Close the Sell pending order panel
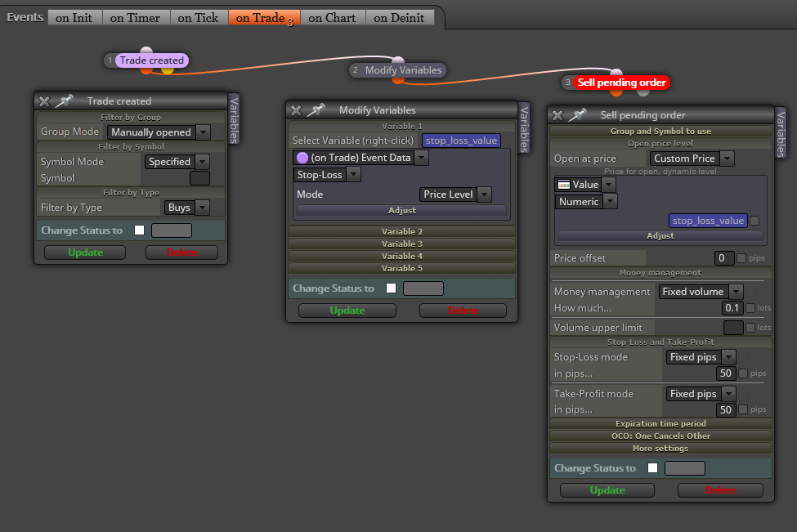Viewport: 797px width, 532px height. pyautogui.click(x=557, y=115)
